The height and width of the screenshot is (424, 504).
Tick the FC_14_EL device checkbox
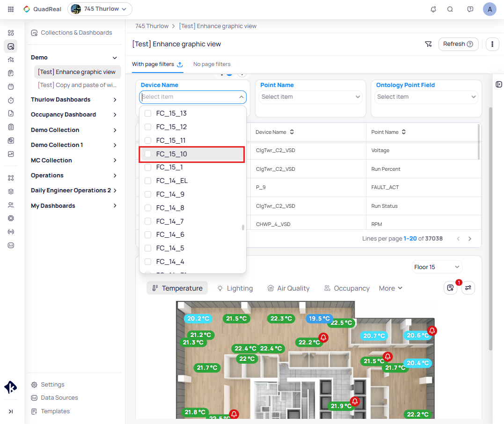pyautogui.click(x=148, y=181)
